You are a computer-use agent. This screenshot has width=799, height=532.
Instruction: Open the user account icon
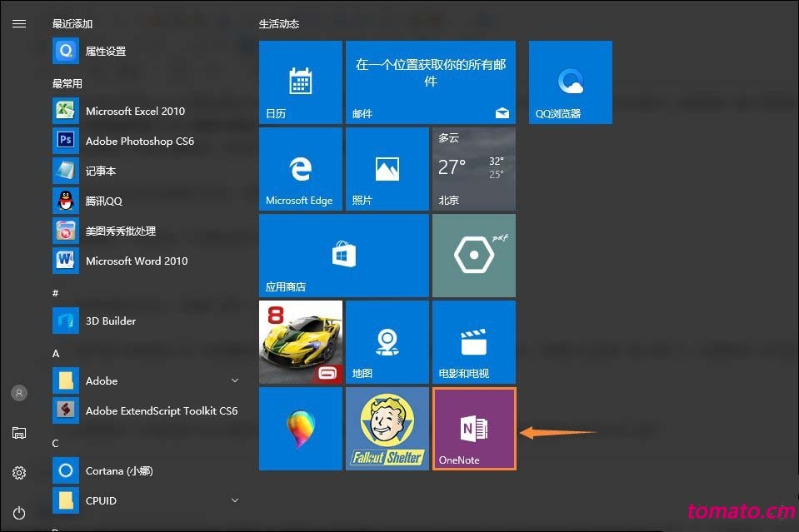click(x=19, y=393)
